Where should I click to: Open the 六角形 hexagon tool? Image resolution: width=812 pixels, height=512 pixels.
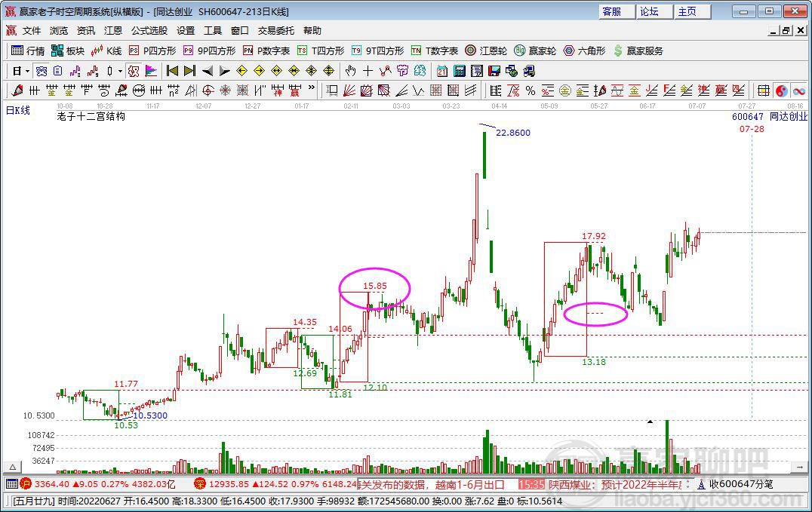(x=584, y=51)
